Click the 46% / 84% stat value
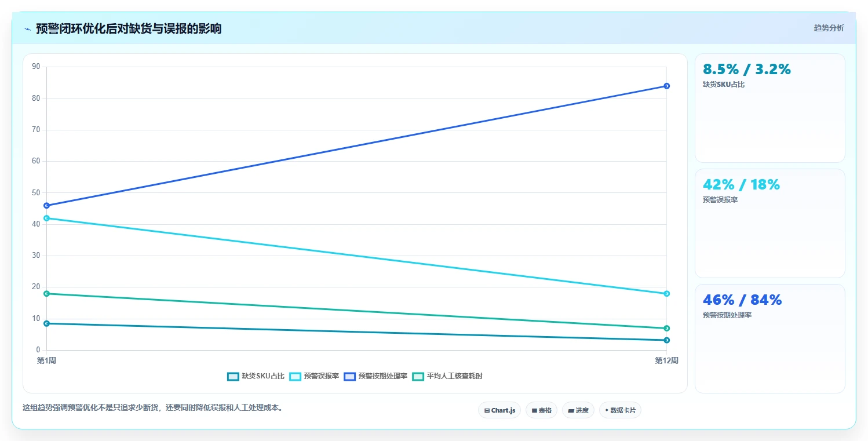Viewport: 868px width, 441px height. 742,300
